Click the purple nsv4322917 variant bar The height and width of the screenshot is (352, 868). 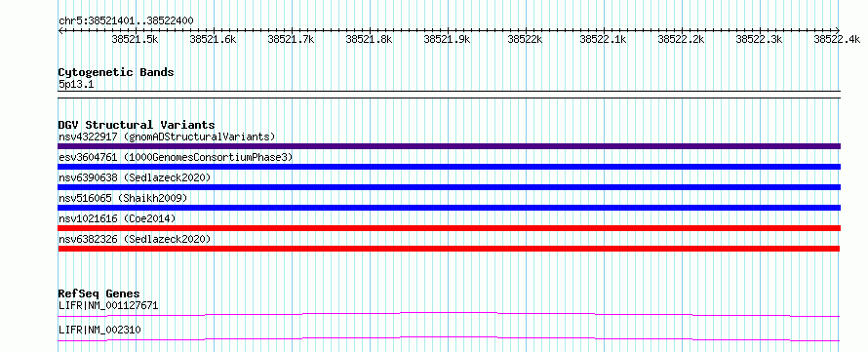449,146
